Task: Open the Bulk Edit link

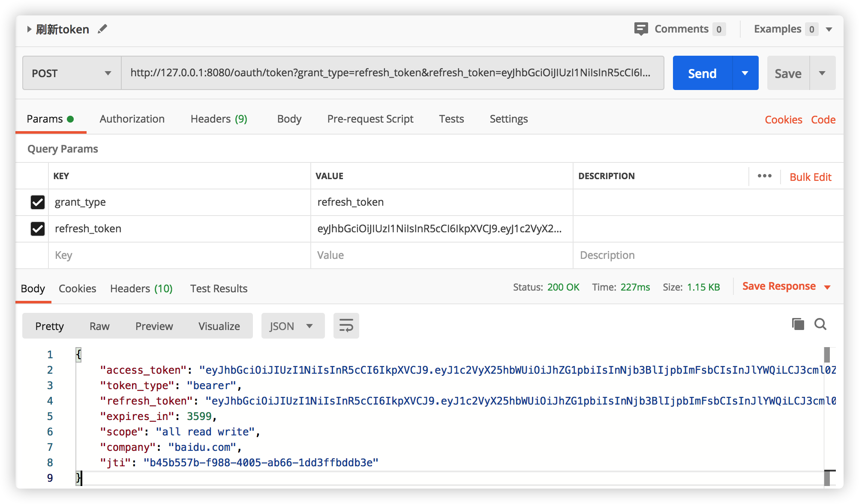Action: click(810, 177)
